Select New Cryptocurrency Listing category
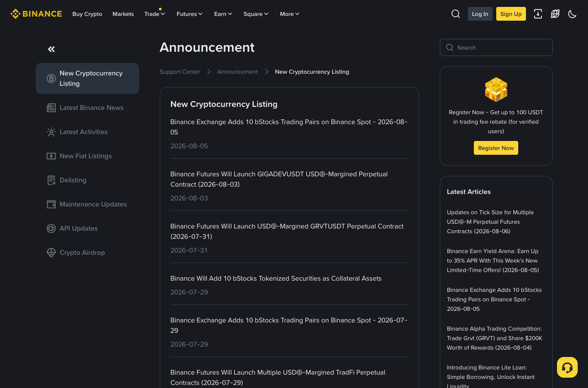This screenshot has width=588, height=388. [x=87, y=78]
